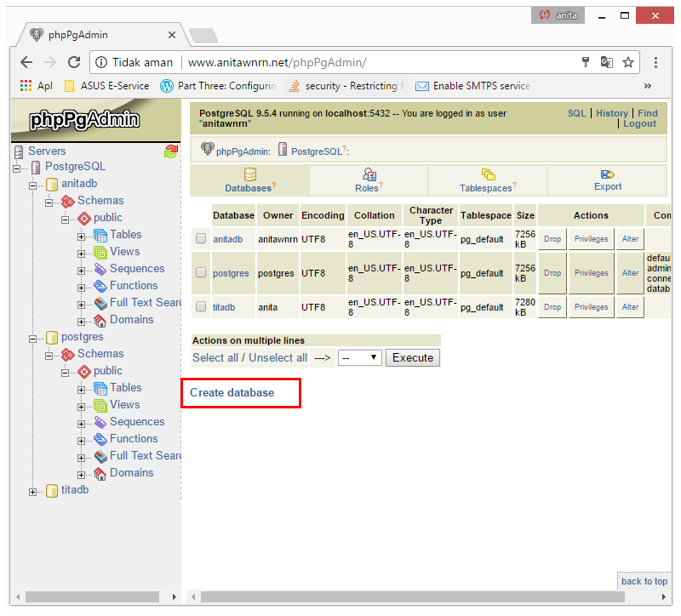Click the titadb database cylinder icon
Image resolution: width=681 pixels, height=616 pixels.
[52, 491]
